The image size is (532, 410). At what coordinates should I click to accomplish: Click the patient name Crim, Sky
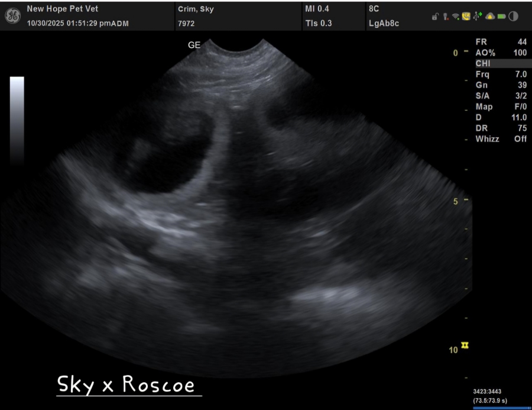[197, 9]
